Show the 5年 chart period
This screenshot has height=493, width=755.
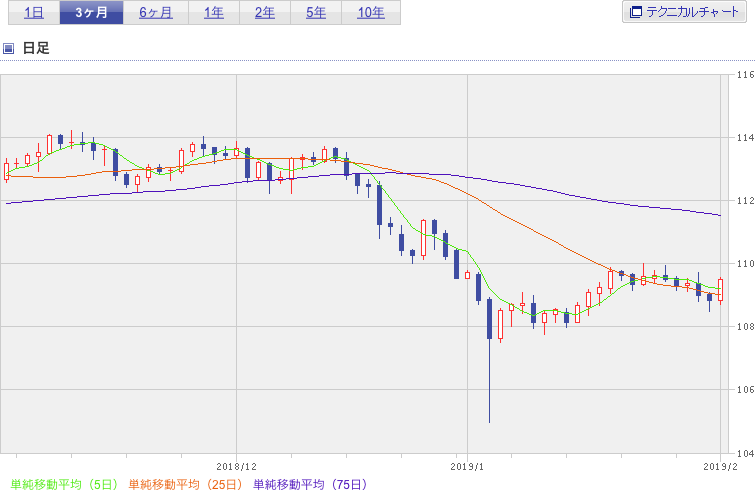click(x=316, y=13)
